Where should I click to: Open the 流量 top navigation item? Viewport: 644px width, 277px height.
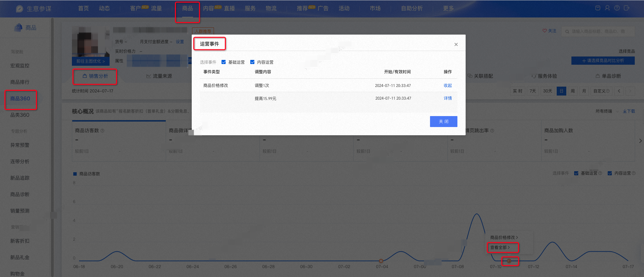point(156,8)
